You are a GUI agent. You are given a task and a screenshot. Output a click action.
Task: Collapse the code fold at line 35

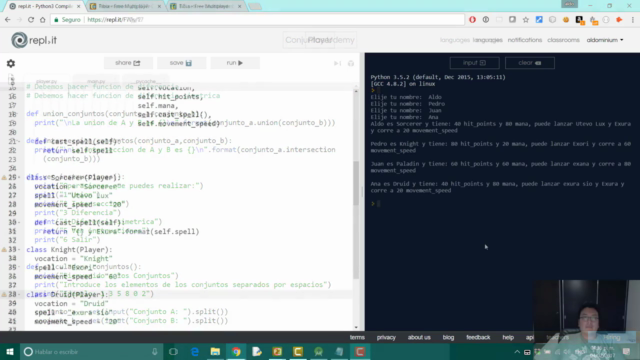pyautogui.click(x=19, y=267)
